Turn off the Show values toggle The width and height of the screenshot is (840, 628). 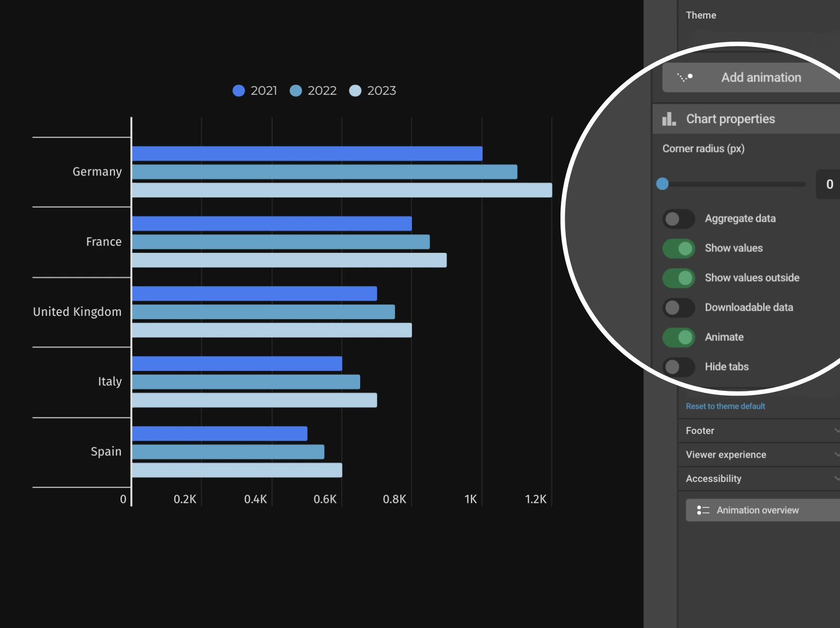678,249
